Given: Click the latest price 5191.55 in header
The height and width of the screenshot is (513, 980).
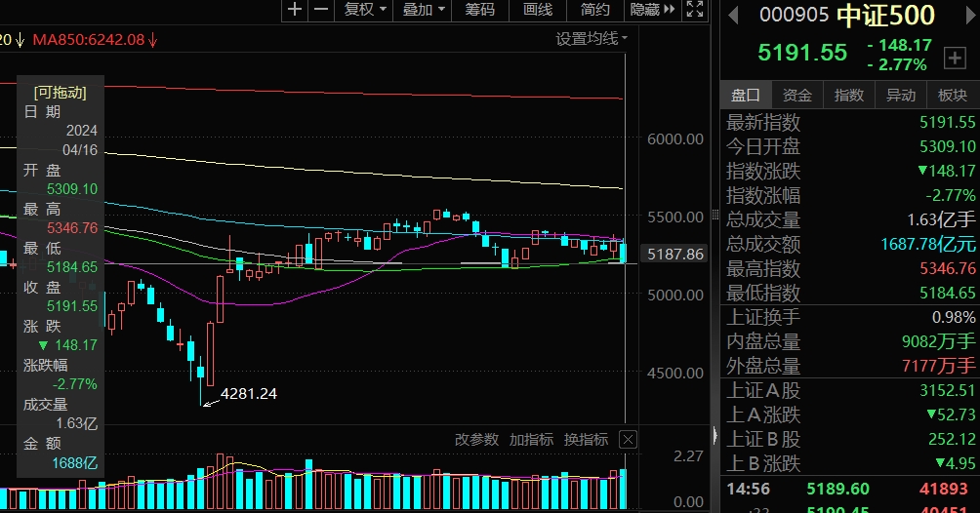Looking at the screenshot, I should [x=802, y=53].
